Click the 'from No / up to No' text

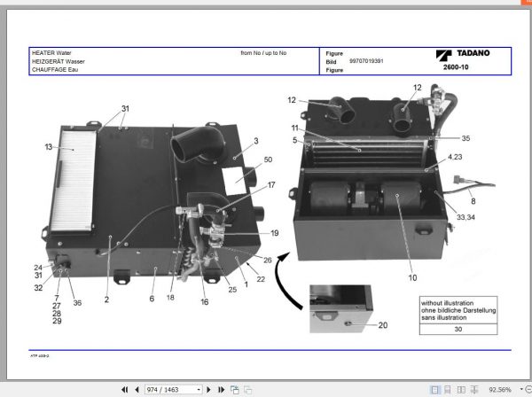point(263,53)
